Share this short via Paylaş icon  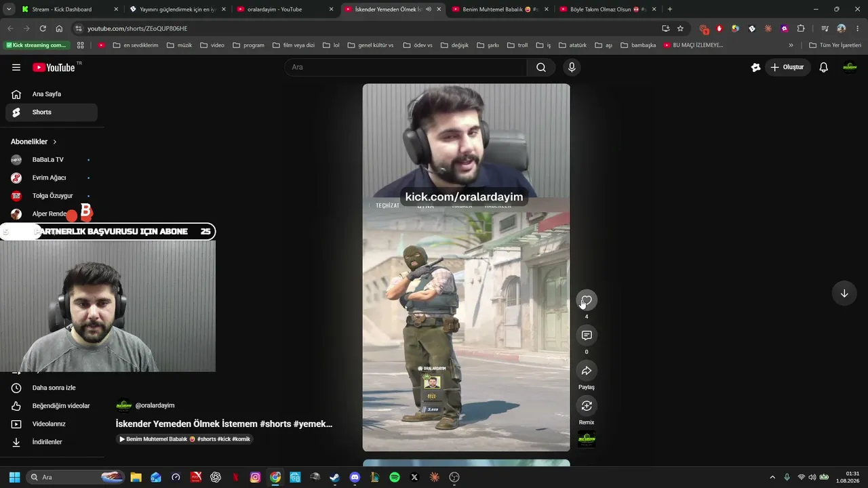coord(587,371)
